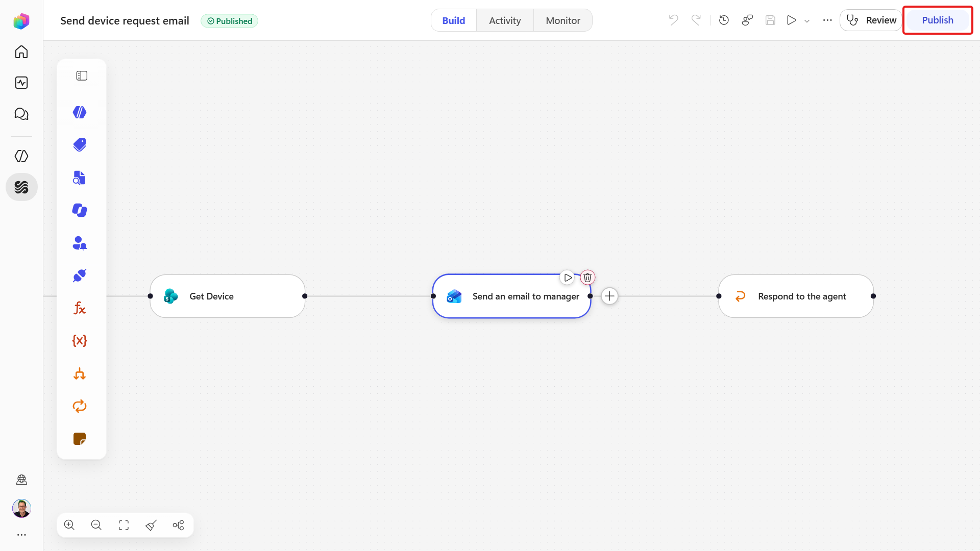Open the Home icon in left sidebar
The width and height of the screenshot is (980, 551).
21,52
